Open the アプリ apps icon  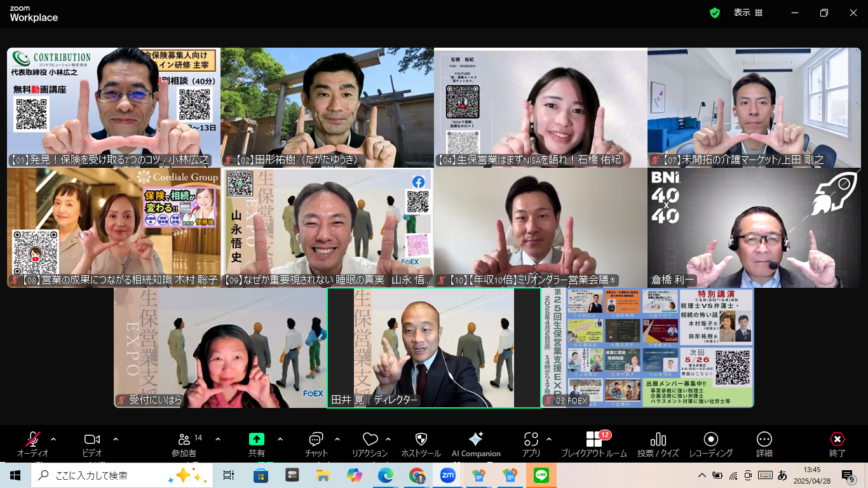(531, 440)
